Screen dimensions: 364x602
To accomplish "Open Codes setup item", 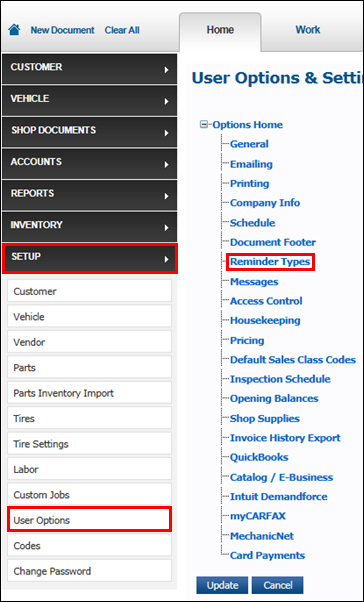I will tap(89, 546).
